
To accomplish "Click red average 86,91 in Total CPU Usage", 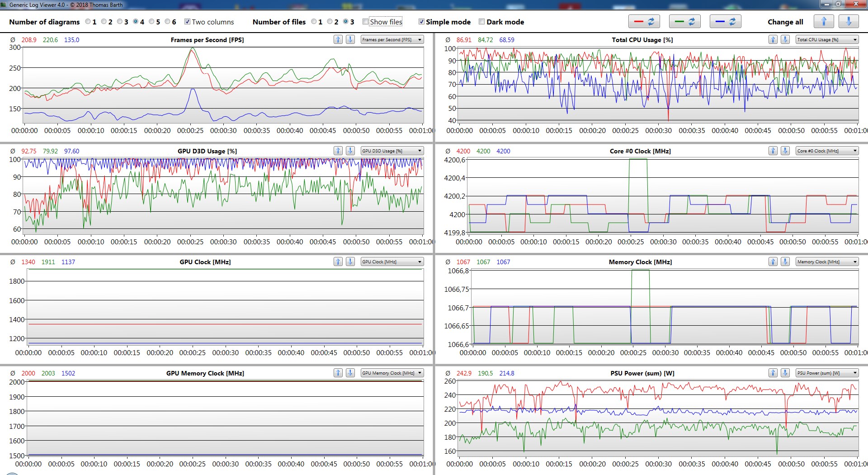I will pos(464,40).
